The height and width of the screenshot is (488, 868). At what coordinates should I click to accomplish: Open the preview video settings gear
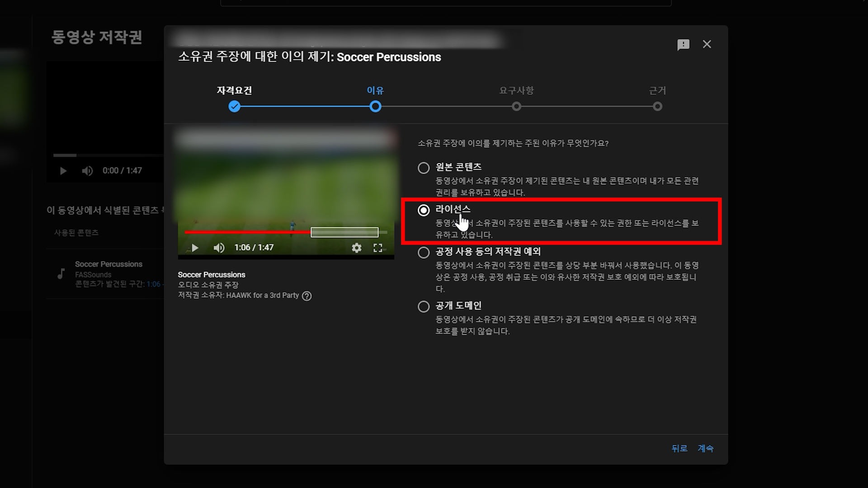coord(357,248)
